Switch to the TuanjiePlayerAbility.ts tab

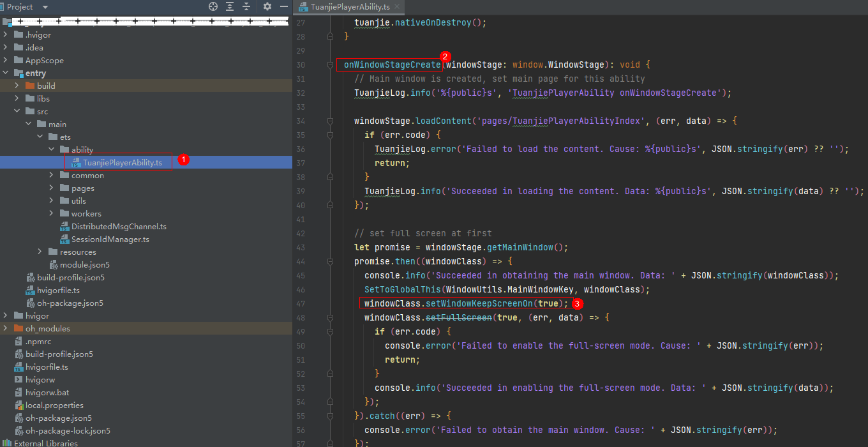click(x=350, y=7)
